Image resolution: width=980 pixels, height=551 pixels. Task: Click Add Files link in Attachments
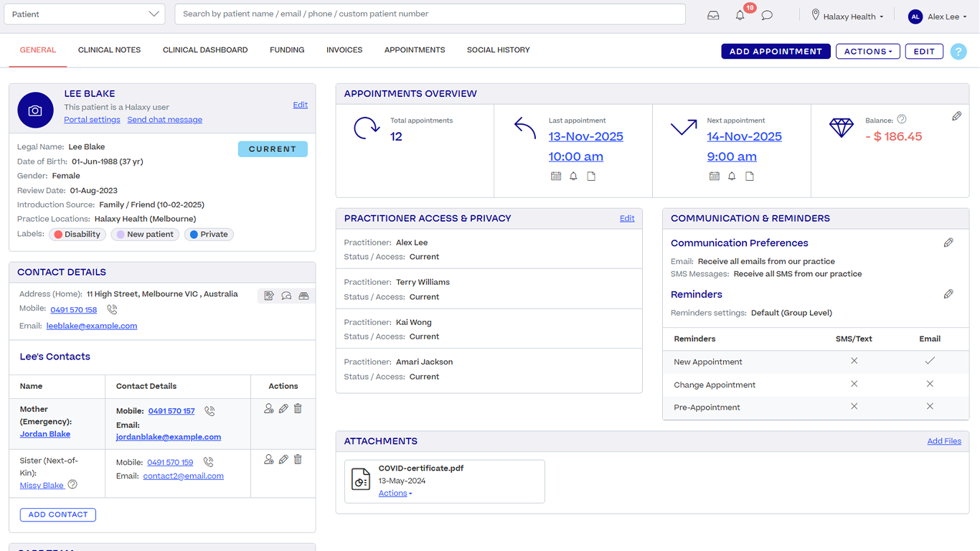tap(944, 441)
